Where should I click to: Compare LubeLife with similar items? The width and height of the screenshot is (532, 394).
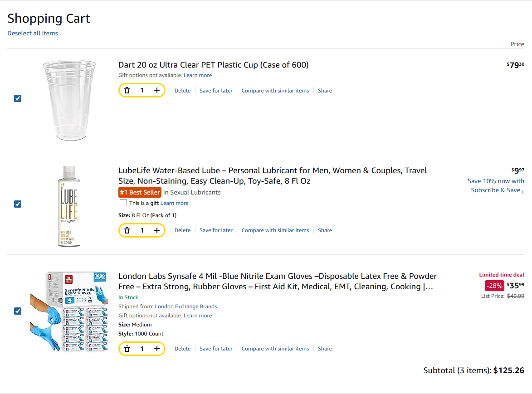click(275, 230)
